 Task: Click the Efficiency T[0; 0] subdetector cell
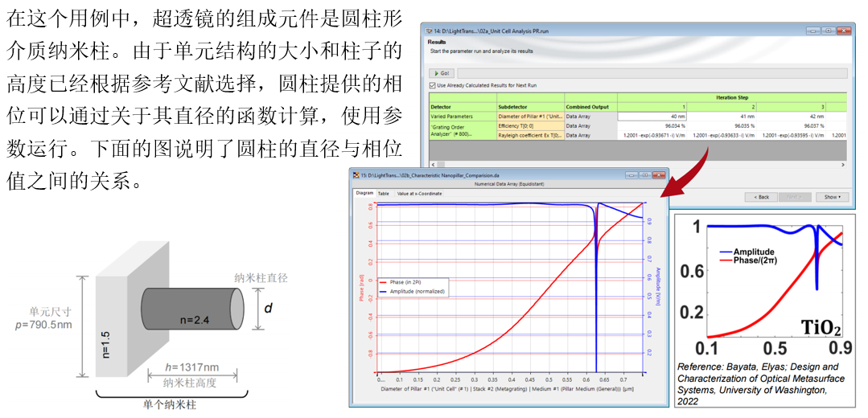pos(530,125)
